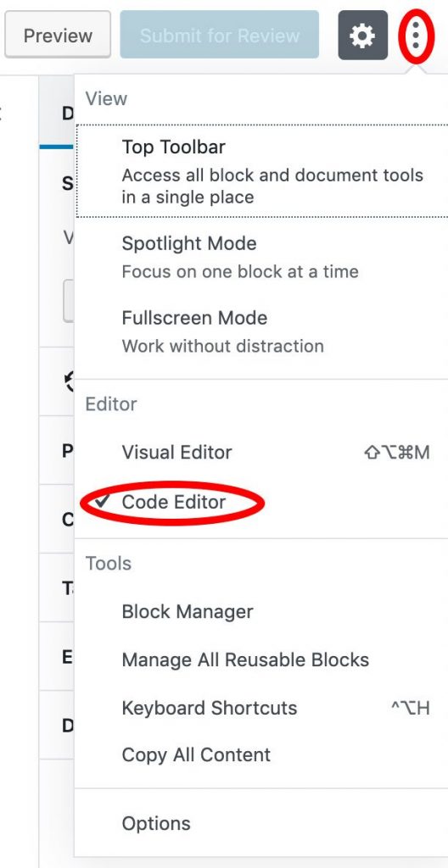Click 'Focus on one block at a time'
Viewport: 448px width, 868px height.
tap(240, 272)
